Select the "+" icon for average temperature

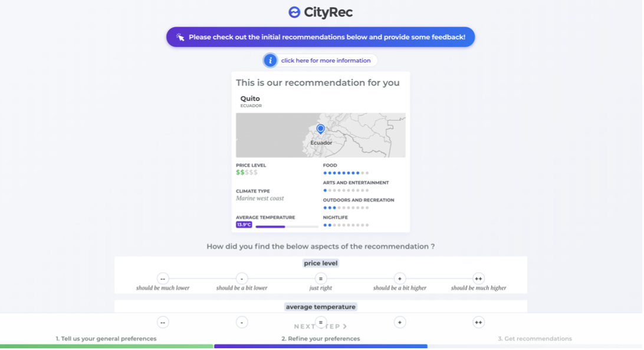tap(400, 322)
